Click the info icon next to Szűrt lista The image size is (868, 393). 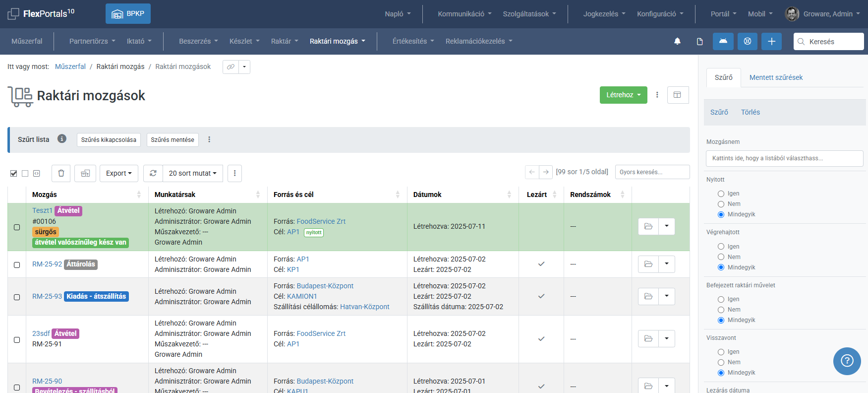pyautogui.click(x=62, y=139)
